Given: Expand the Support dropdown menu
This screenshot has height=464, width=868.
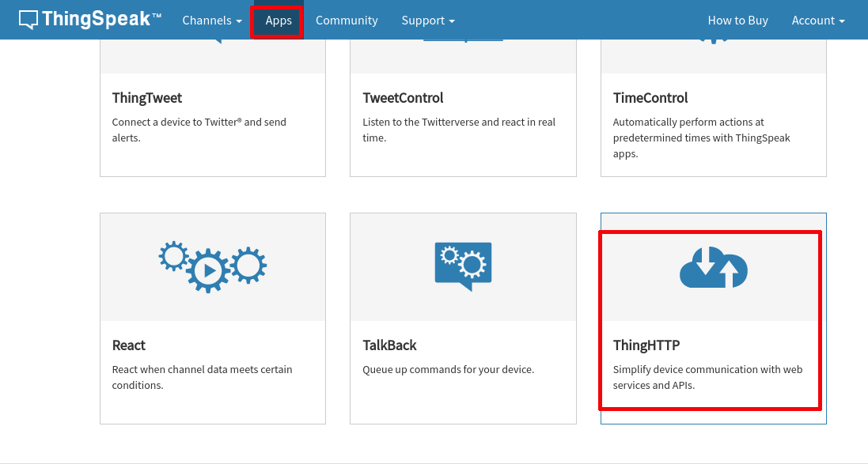Looking at the screenshot, I should click(x=428, y=21).
